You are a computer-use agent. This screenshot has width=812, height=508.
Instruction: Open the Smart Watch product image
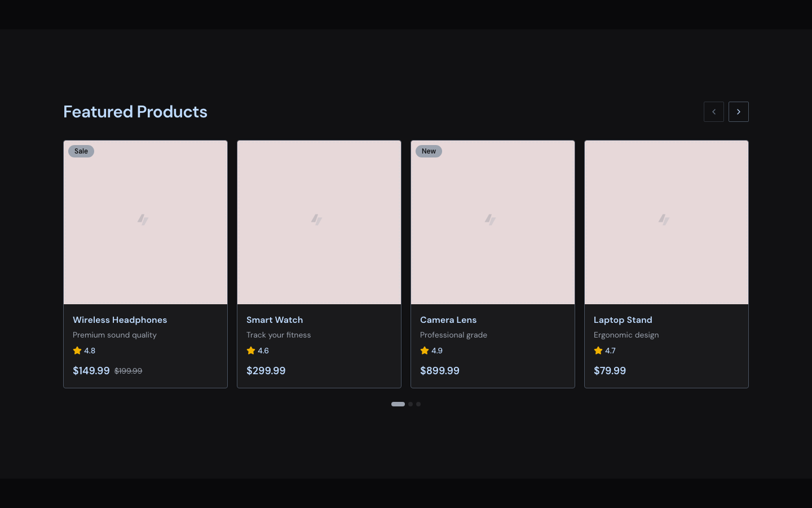[319, 222]
